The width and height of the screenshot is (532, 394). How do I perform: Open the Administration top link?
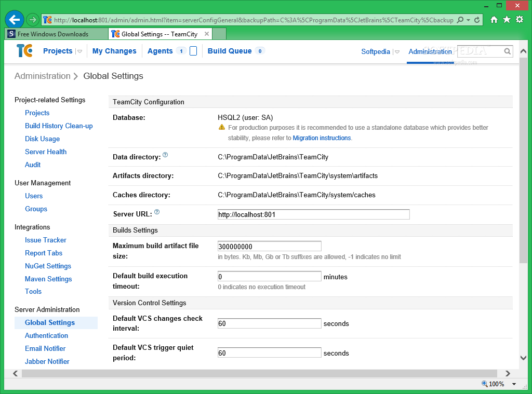point(430,51)
